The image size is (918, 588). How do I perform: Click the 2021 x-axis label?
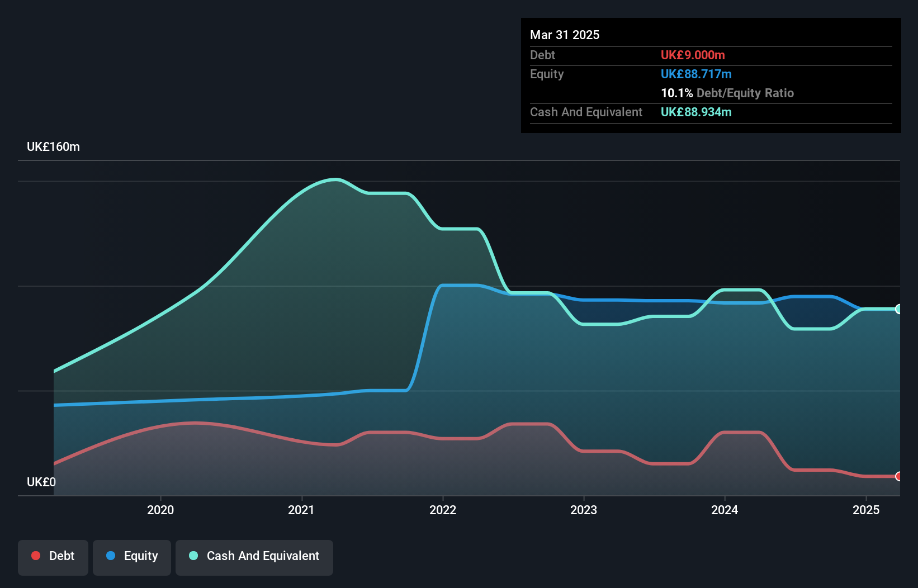[x=301, y=510]
